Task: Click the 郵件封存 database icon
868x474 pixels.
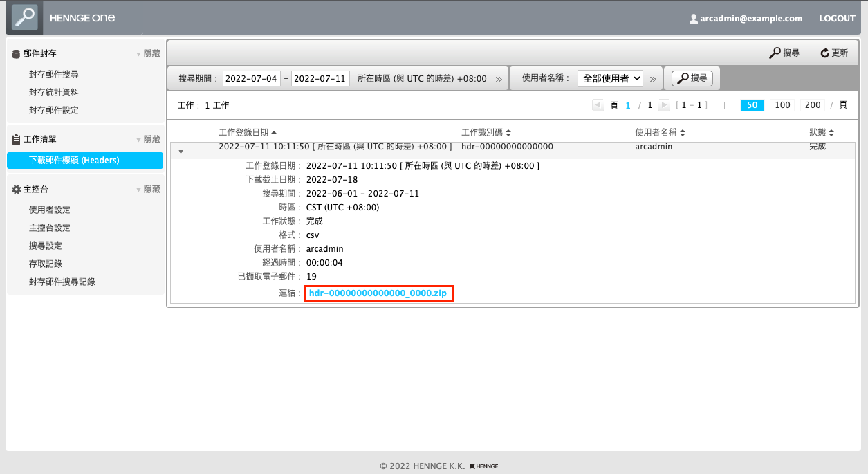Action: [x=16, y=53]
